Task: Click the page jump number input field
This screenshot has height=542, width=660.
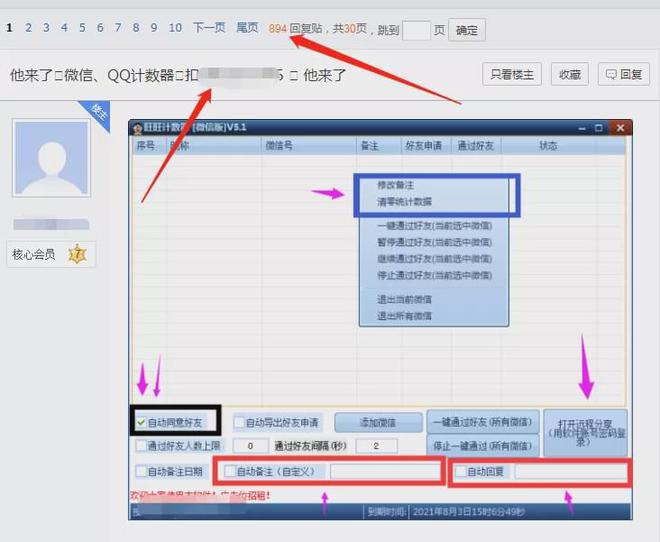Action: pos(416,30)
